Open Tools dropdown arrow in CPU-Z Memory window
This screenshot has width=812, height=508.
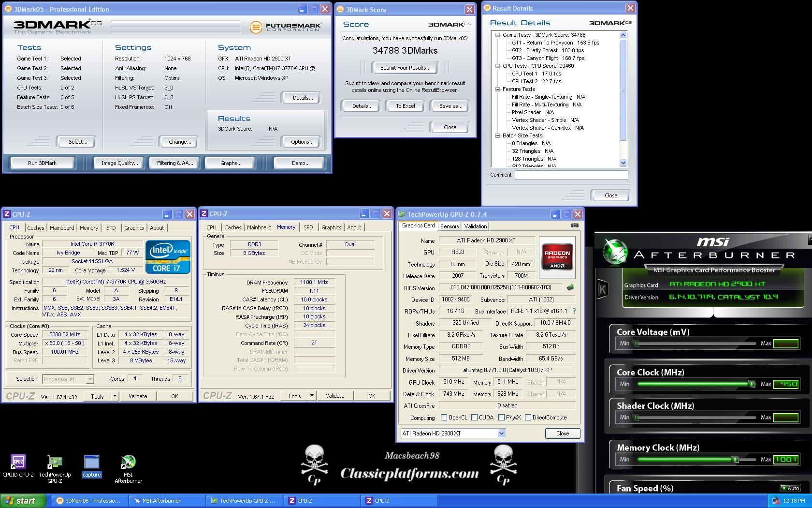point(312,395)
